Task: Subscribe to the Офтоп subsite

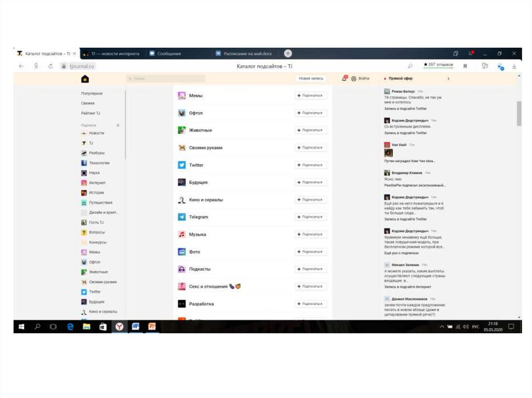Action: click(310, 113)
